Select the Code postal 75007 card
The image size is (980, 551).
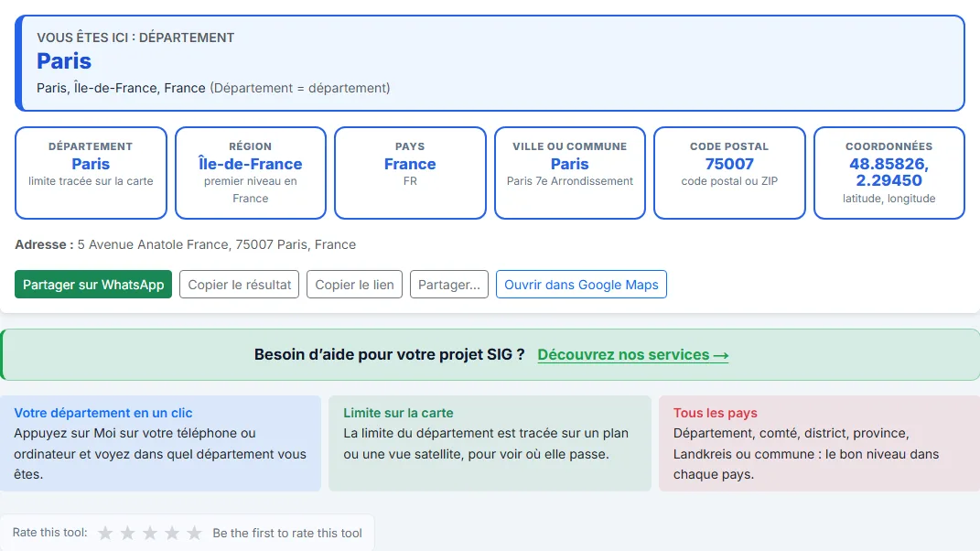tap(729, 173)
